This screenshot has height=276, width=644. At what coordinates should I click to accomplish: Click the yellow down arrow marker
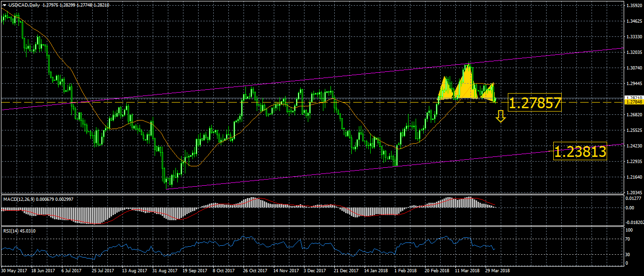pos(501,116)
